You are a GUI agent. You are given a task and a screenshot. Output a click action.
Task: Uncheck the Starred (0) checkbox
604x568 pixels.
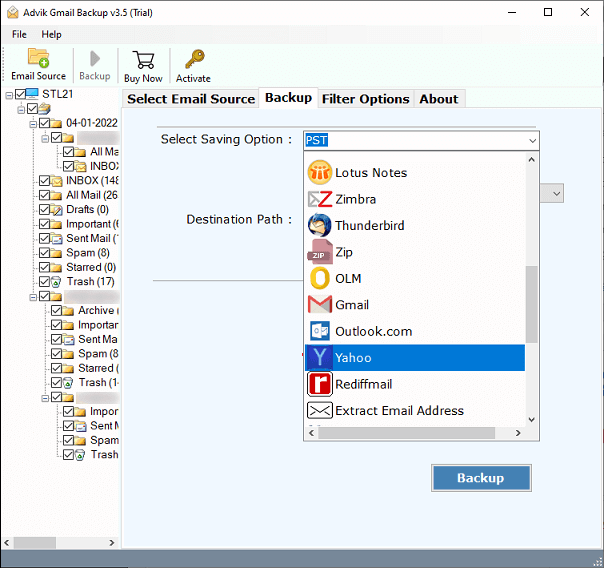tap(44, 267)
